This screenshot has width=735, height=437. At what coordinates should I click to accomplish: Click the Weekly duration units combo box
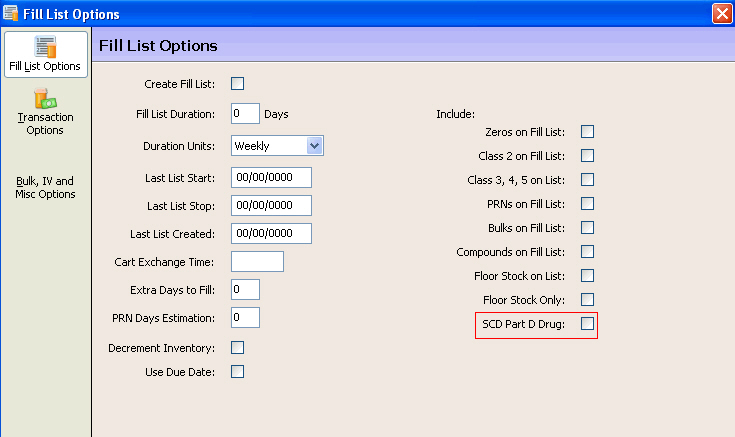(x=277, y=146)
